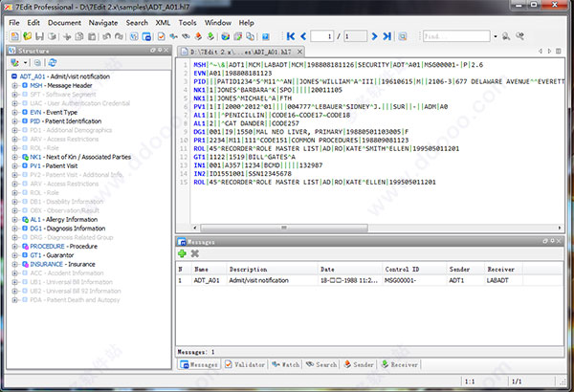Screen dimensions: 574x392
Task: Click the Sender column header
Action: point(466,269)
